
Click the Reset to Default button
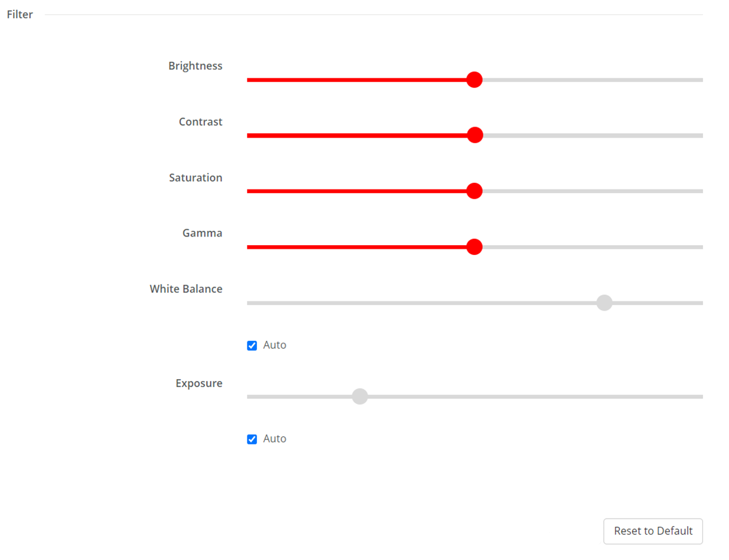click(653, 531)
